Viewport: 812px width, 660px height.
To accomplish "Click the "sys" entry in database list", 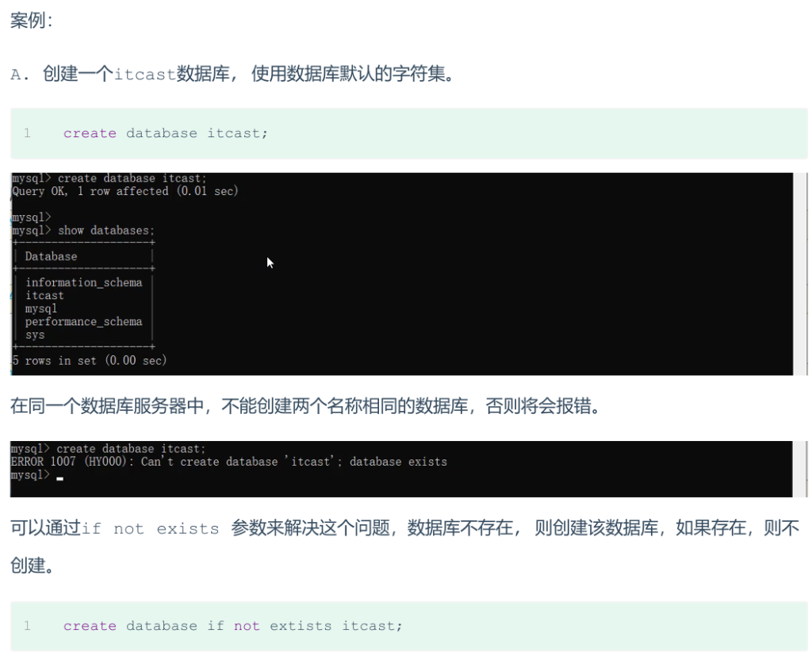I will coord(35,335).
